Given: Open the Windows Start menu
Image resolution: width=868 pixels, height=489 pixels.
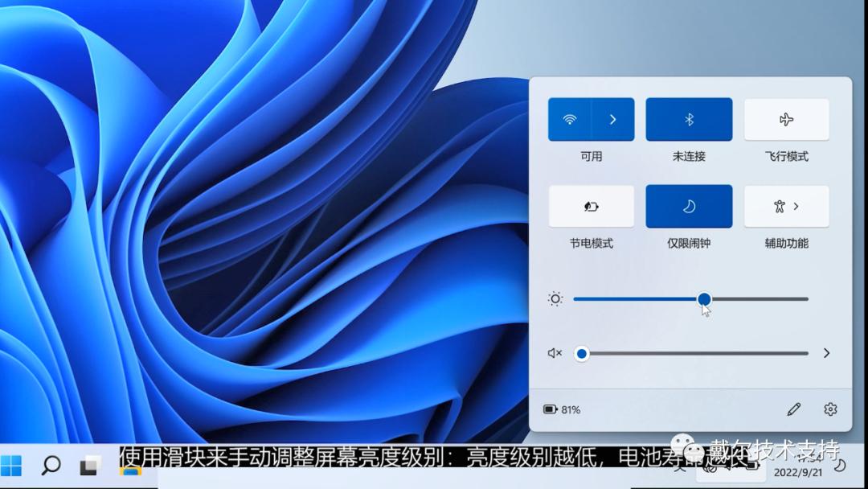Looking at the screenshot, I should [x=11, y=465].
